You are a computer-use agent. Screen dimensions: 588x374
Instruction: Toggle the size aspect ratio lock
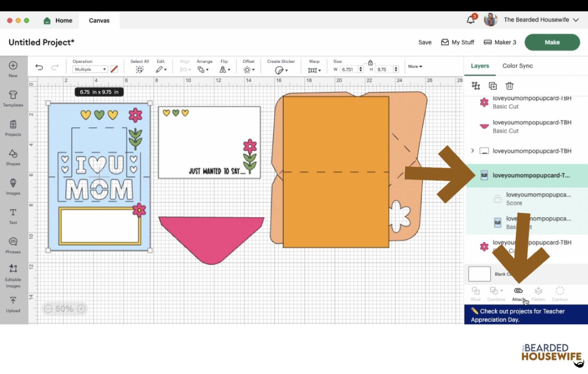[x=370, y=62]
